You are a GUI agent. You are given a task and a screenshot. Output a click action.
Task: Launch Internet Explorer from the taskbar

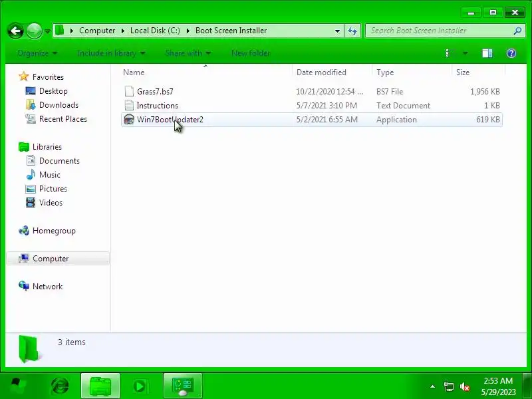[60, 386]
